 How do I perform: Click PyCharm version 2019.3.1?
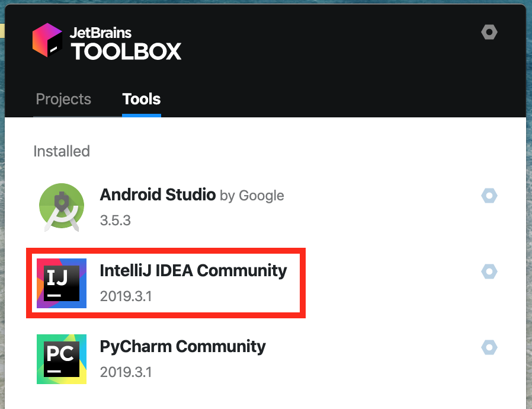(x=126, y=372)
